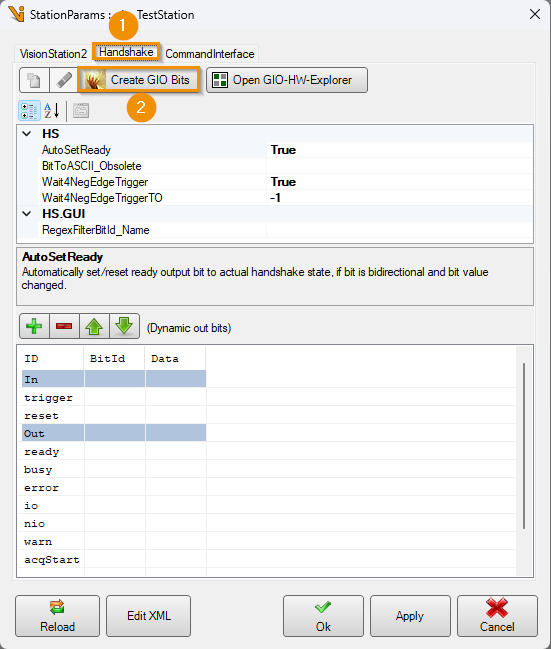Move the bit down with the green down arrow
This screenshot has width=551, height=649.
click(x=124, y=326)
